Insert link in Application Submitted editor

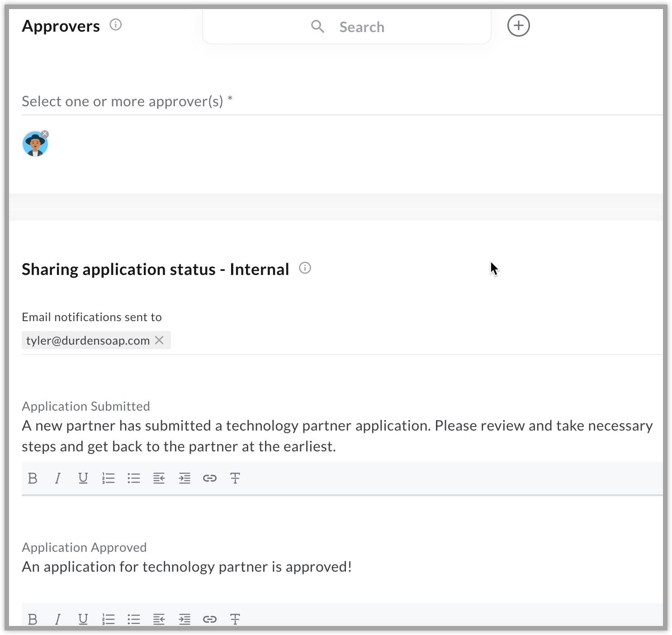pyautogui.click(x=210, y=478)
